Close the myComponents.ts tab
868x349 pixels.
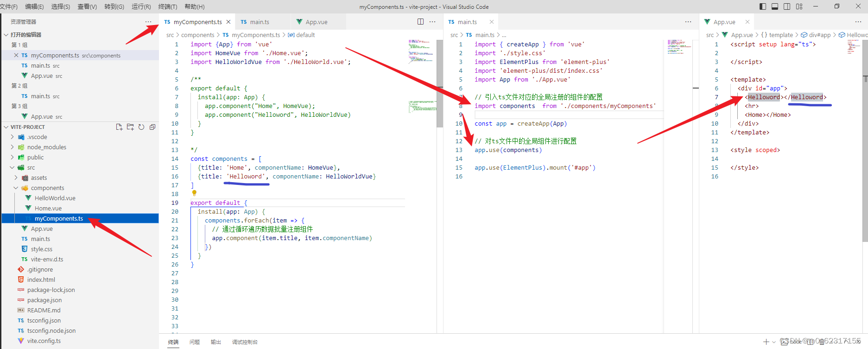(x=228, y=22)
